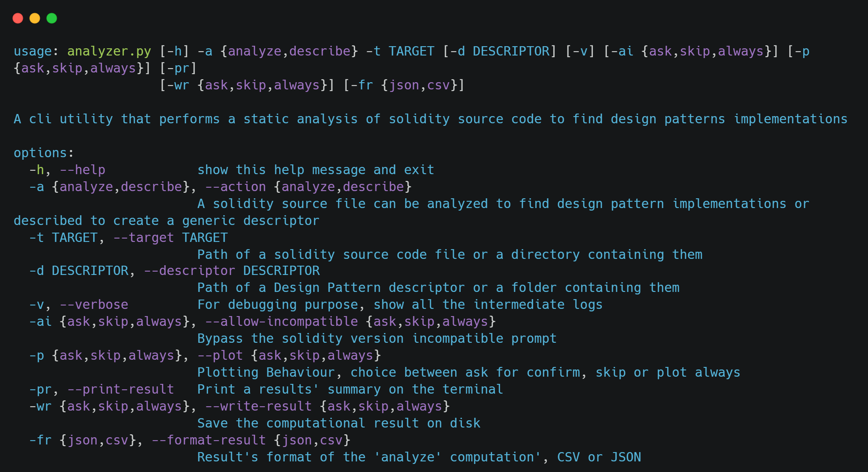Click the --write-result flag text
The image size is (868, 472).
(259, 406)
